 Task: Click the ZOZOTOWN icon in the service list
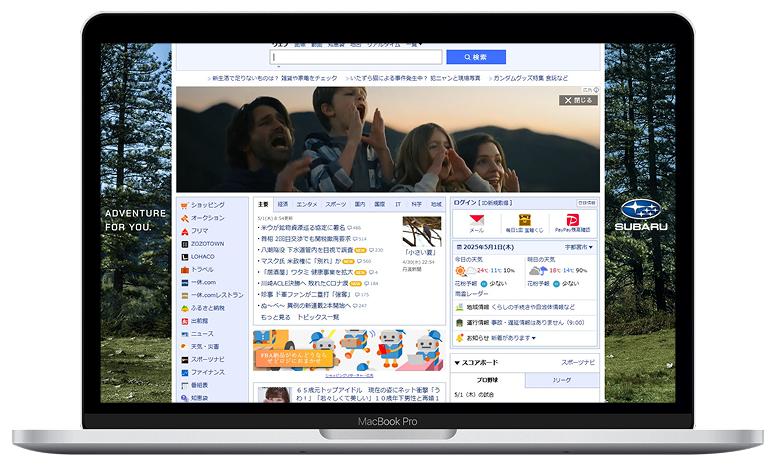click(x=185, y=244)
